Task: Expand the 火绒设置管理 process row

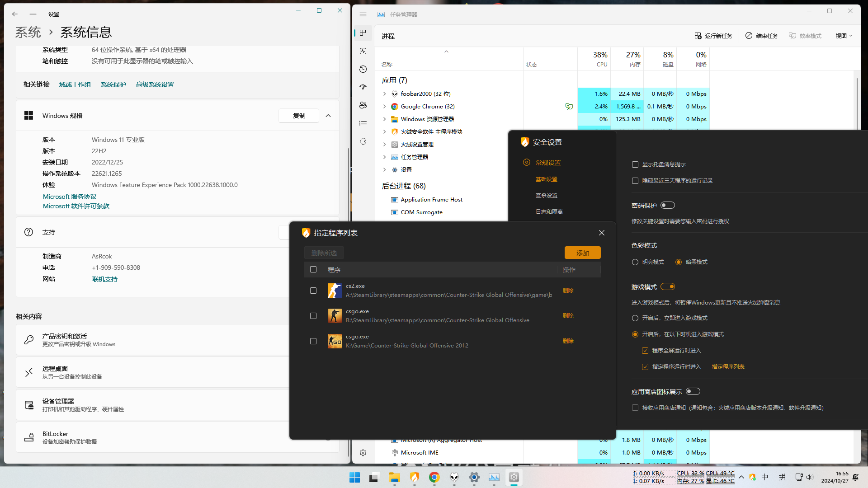Action: 384,144
